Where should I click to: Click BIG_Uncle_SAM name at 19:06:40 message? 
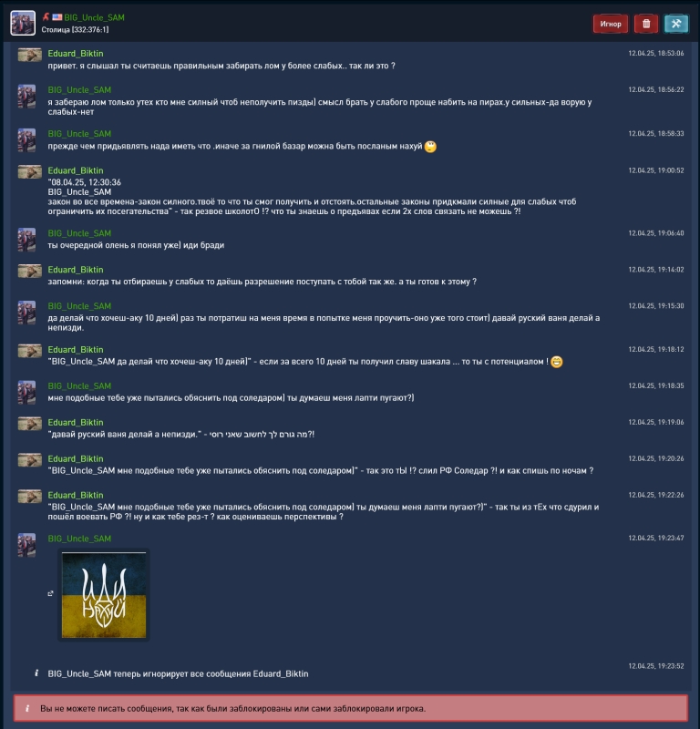click(79, 233)
